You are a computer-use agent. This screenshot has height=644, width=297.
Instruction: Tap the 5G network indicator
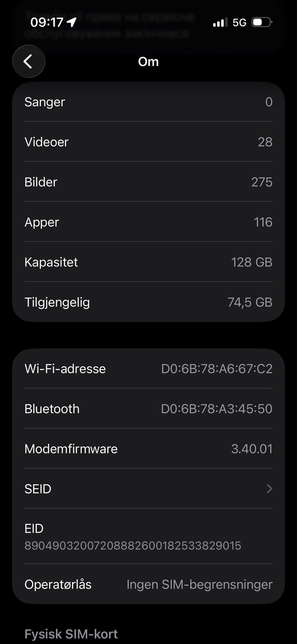(x=239, y=22)
